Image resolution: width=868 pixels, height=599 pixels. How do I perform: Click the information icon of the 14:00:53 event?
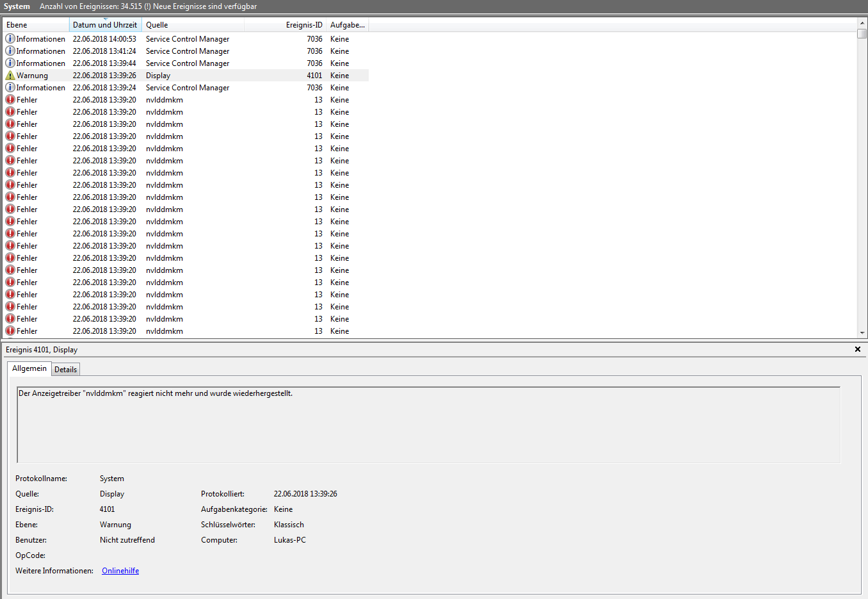tap(10, 38)
